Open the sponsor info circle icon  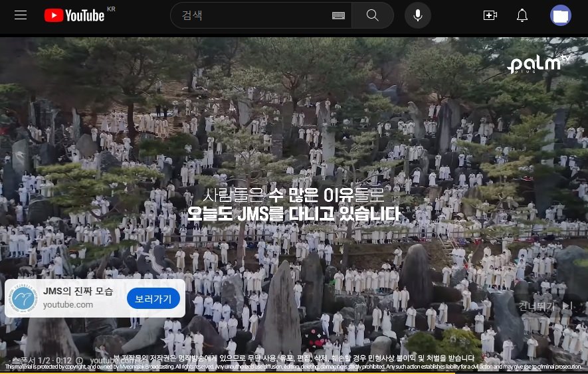(x=80, y=361)
